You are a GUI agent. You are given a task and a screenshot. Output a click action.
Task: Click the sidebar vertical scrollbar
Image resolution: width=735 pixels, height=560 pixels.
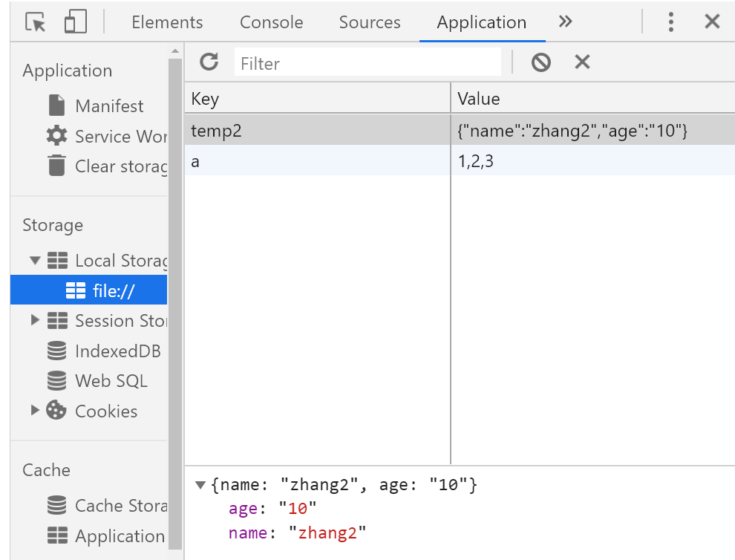(175, 297)
